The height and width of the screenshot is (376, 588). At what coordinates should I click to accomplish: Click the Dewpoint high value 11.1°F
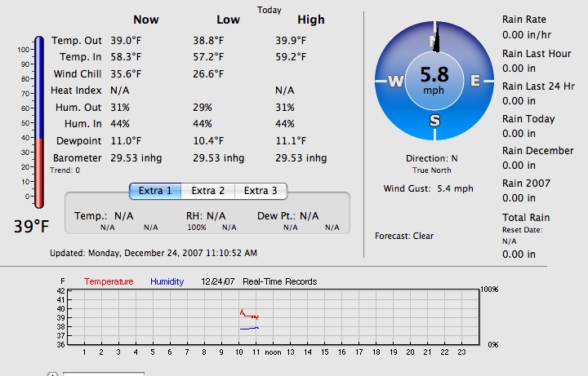[x=291, y=141]
